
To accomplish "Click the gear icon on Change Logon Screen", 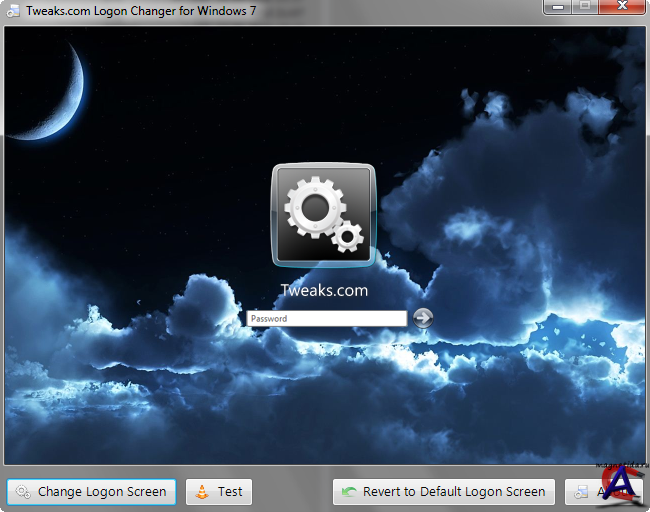I will (23, 492).
